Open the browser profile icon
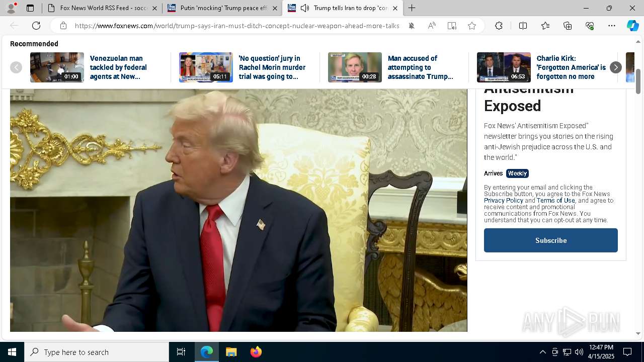Image resolution: width=644 pixels, height=362 pixels. tap(11, 8)
